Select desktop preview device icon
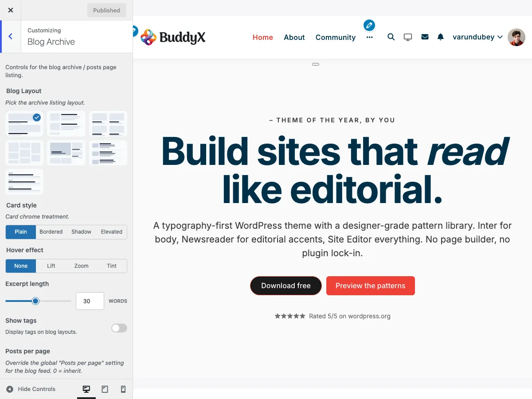Image resolution: width=532 pixels, height=399 pixels. (x=86, y=389)
